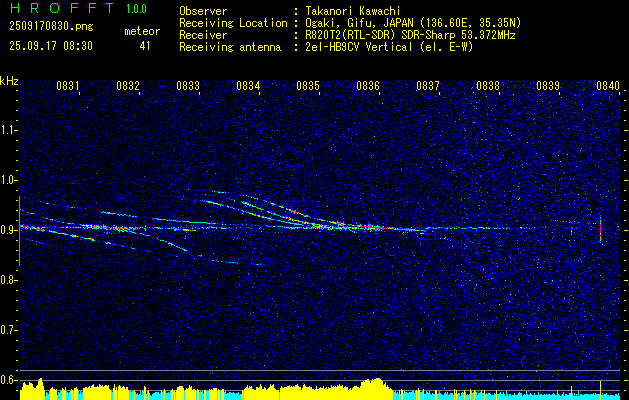Click the Receiving Location label
The width and height of the screenshot is (629, 400).
[x=233, y=23]
